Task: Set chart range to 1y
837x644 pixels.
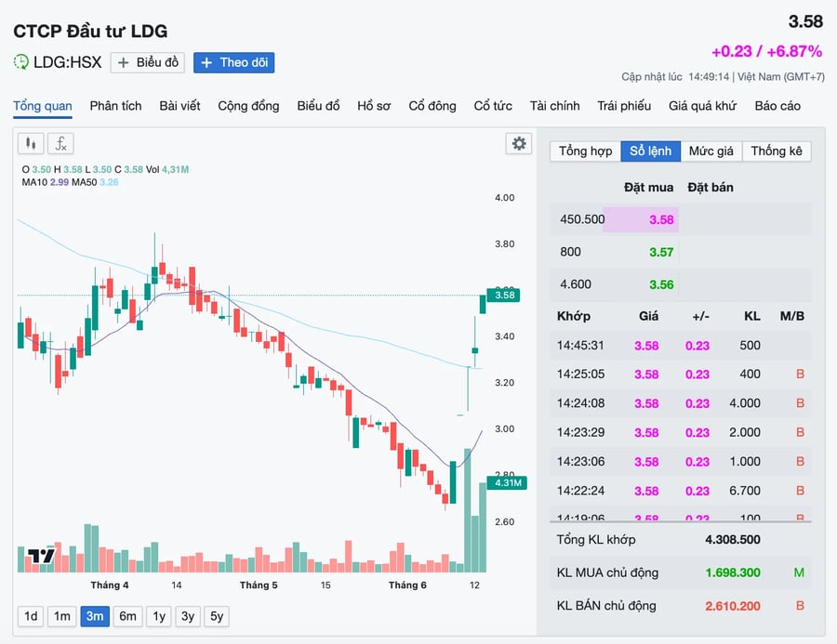Action: tap(159, 616)
